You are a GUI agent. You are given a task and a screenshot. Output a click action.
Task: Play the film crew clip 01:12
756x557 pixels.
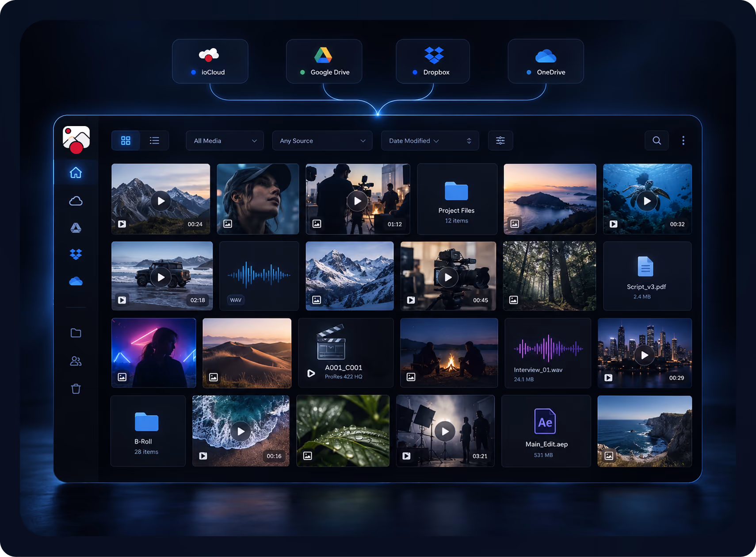tap(357, 201)
